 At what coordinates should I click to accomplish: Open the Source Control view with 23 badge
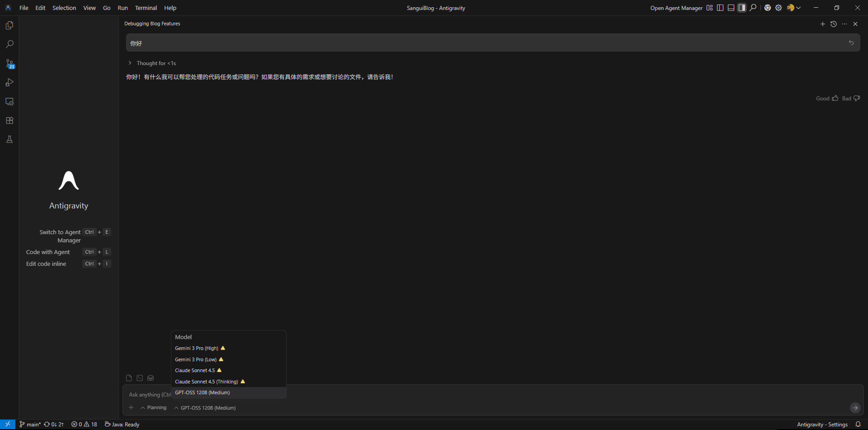click(9, 64)
